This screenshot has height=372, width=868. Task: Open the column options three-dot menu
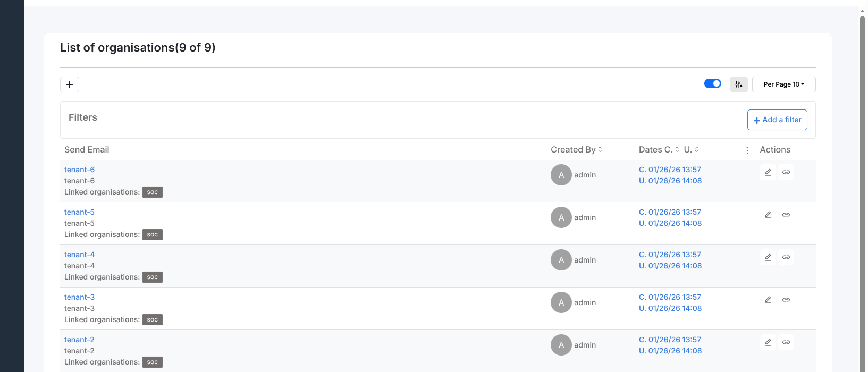point(747,150)
